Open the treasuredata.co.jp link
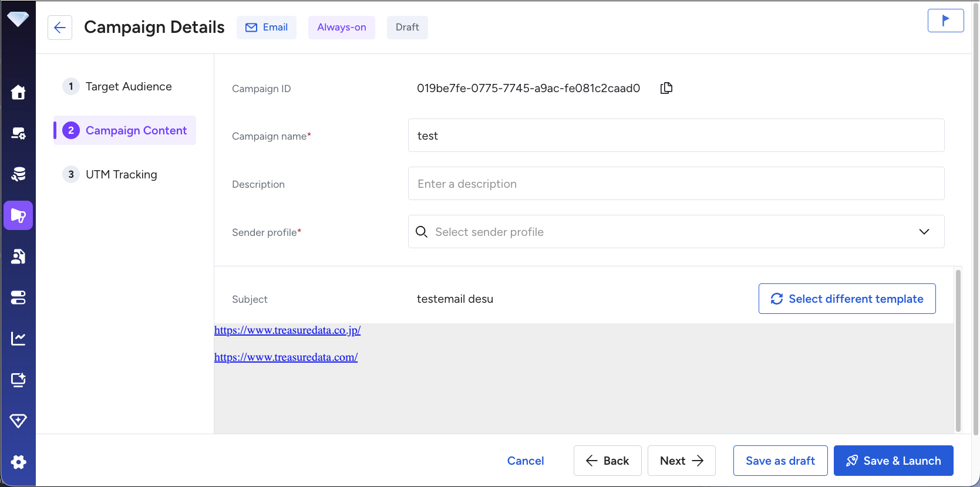 [287, 330]
